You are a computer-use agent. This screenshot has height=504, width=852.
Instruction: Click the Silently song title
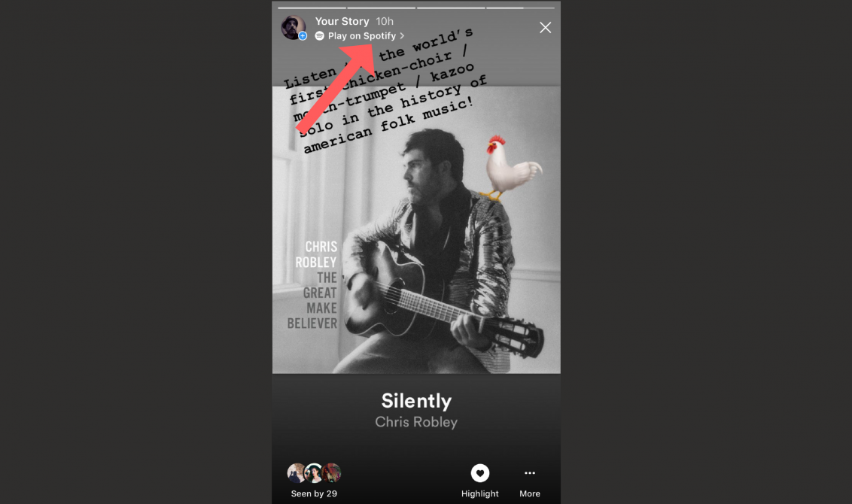point(416,402)
